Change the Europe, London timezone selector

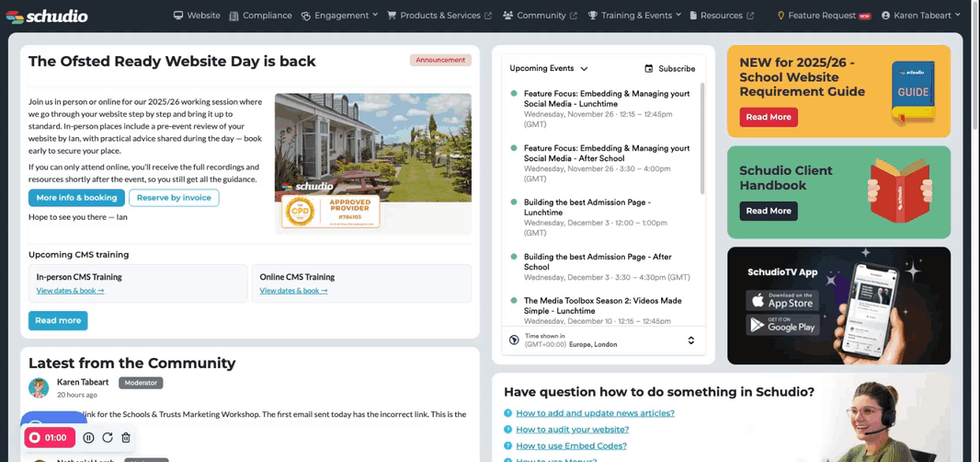coord(604,340)
